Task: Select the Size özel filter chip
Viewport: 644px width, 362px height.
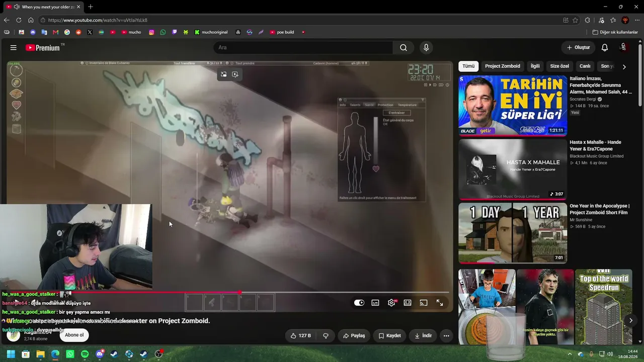Action: [559, 66]
